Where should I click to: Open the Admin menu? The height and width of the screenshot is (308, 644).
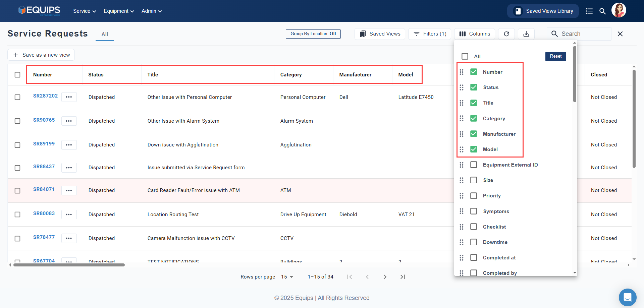tap(152, 11)
